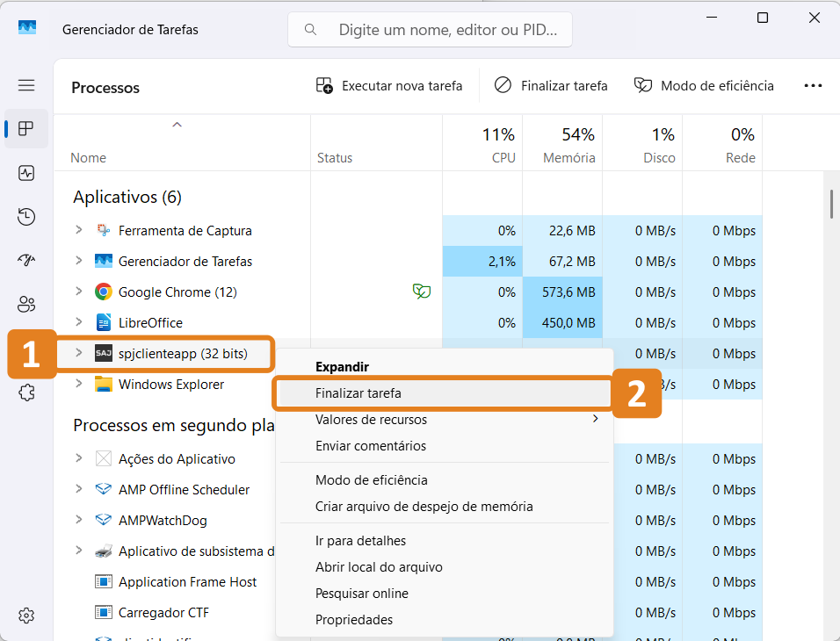Open the Users page icon in sidebar
The width and height of the screenshot is (840, 641).
[26, 305]
